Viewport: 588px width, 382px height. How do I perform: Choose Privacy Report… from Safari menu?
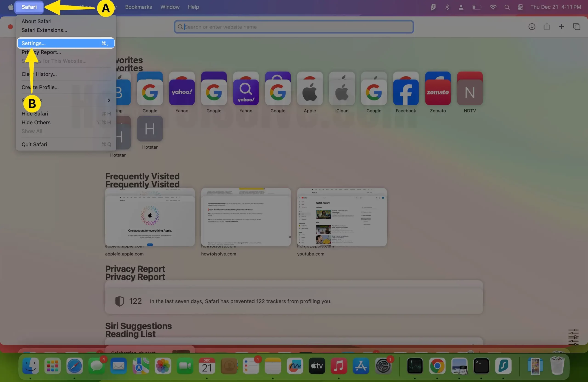(x=41, y=52)
